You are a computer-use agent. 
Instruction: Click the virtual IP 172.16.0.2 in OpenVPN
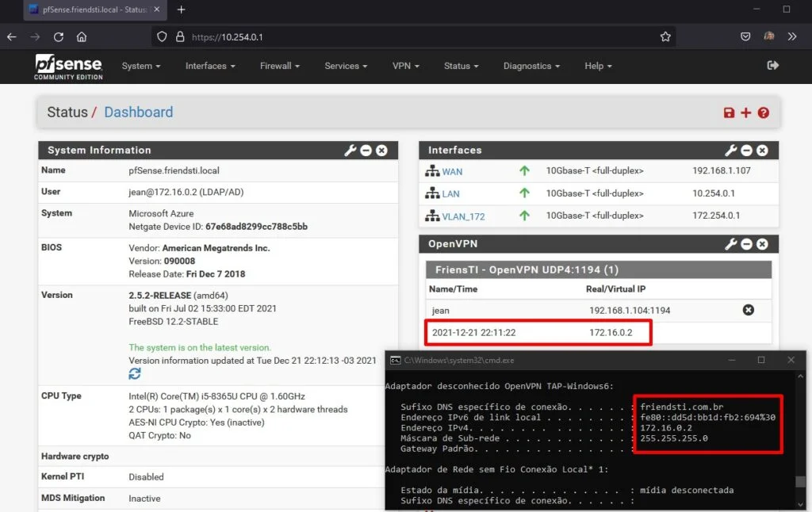611,333
